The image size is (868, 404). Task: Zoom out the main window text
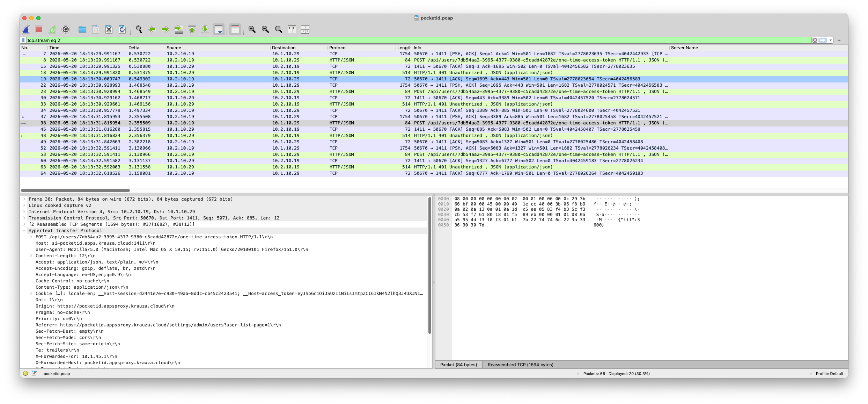[x=265, y=29]
